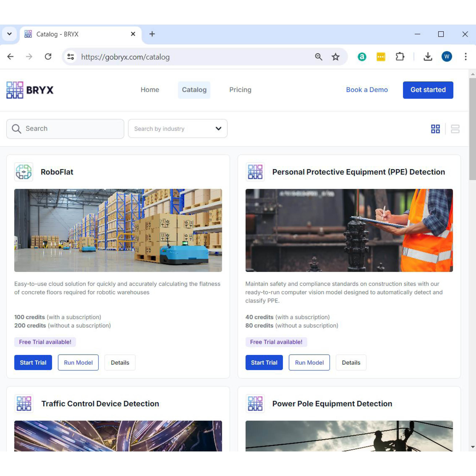Click the search magnifier icon in catalog

click(x=17, y=129)
